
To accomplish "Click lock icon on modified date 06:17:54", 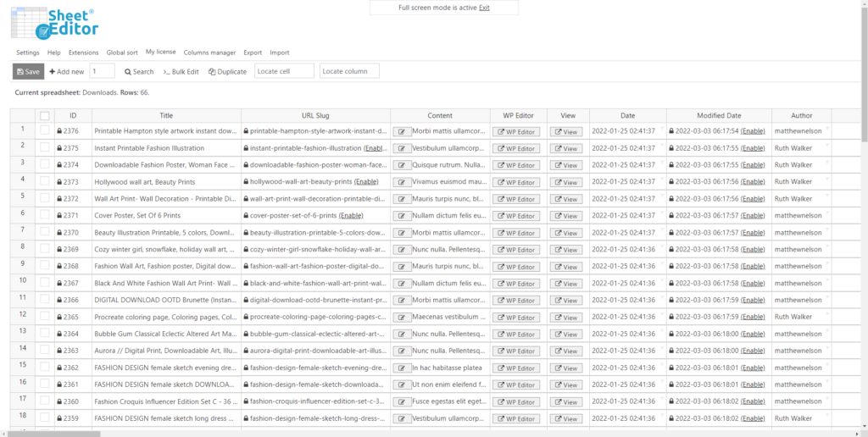I will 671,131.
